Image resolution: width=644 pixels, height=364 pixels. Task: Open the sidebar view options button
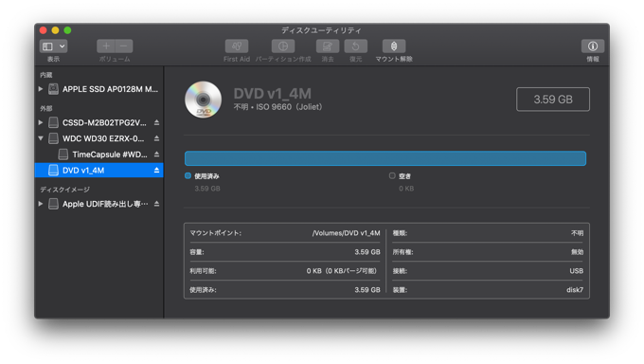[x=53, y=46]
